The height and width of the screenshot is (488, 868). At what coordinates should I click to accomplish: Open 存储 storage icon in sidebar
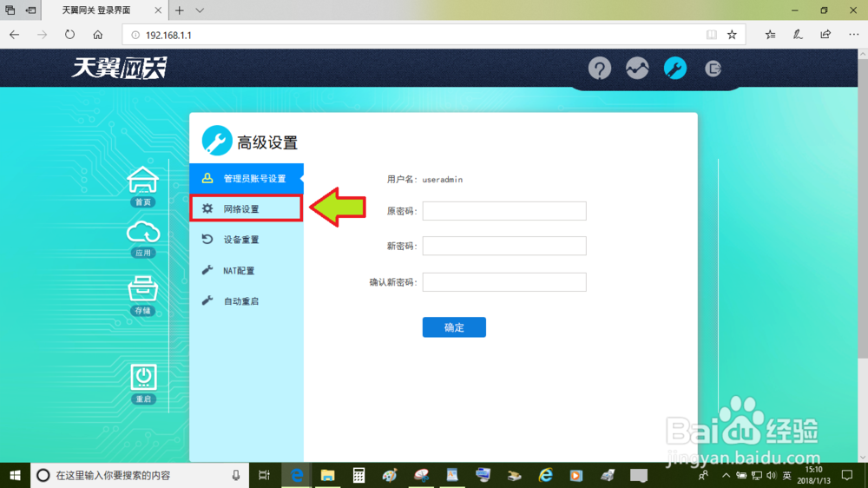tap(143, 295)
